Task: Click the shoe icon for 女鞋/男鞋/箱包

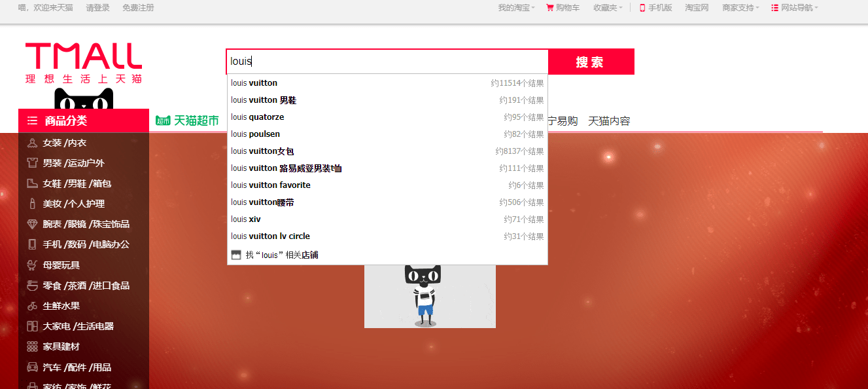Action: click(x=32, y=183)
